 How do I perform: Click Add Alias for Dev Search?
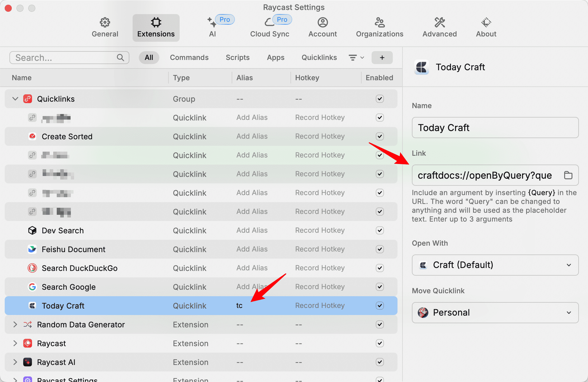click(252, 230)
